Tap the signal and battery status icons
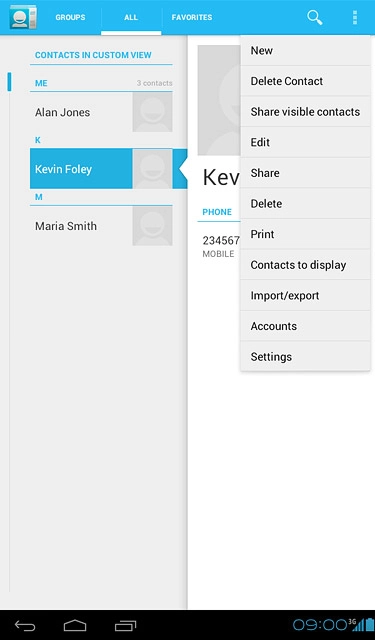Image resolution: width=375 pixels, height=640 pixels. (x=361, y=624)
